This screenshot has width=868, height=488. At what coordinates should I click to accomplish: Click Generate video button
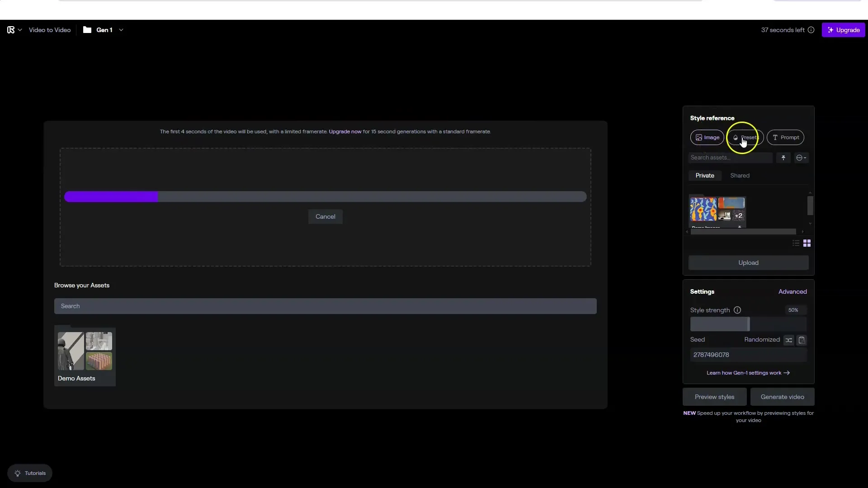[x=782, y=397]
